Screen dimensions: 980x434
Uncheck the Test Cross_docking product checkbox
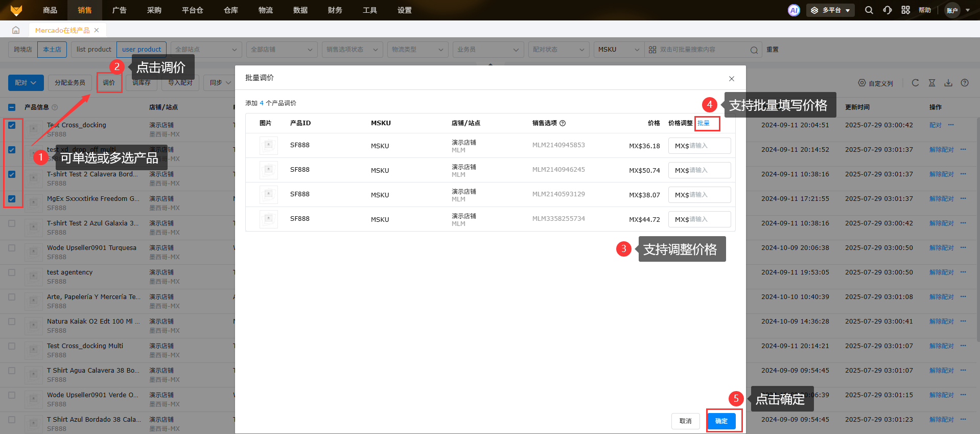(12, 125)
